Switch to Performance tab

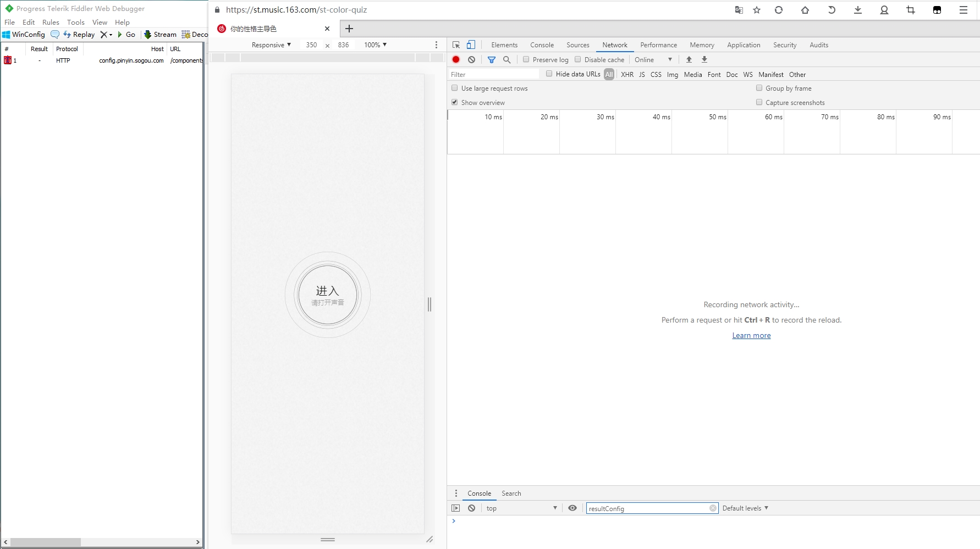tap(659, 45)
